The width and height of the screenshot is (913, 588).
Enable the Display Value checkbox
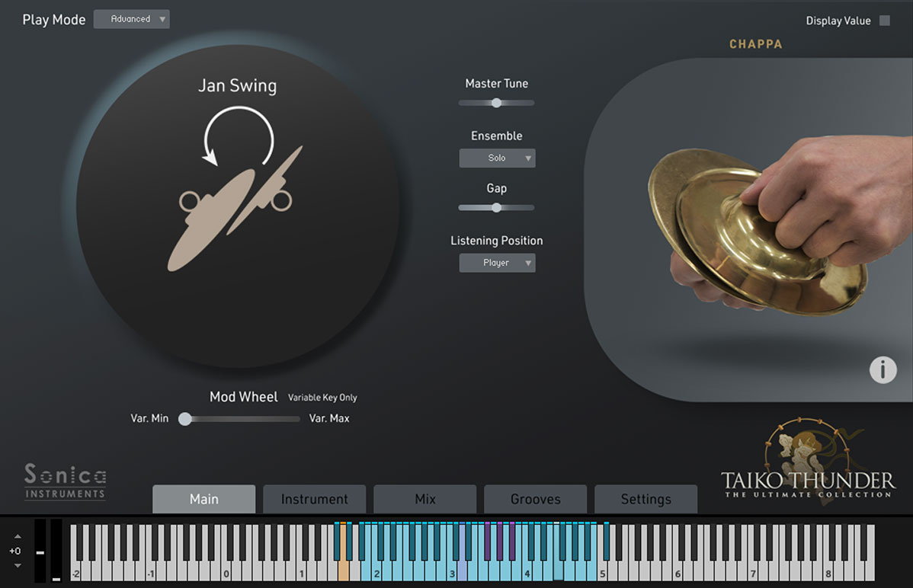pyautogui.click(x=884, y=21)
